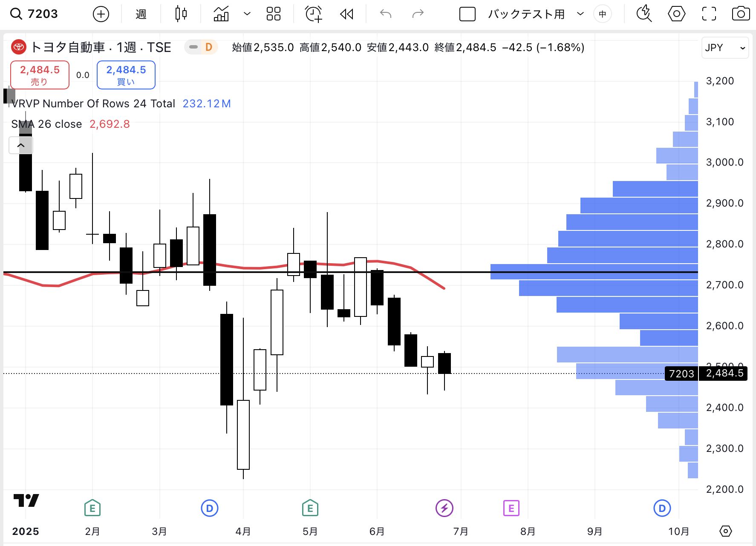Click the トヨタ自動車 symbol title
Image resolution: width=756 pixels, height=546 pixels.
click(68, 47)
